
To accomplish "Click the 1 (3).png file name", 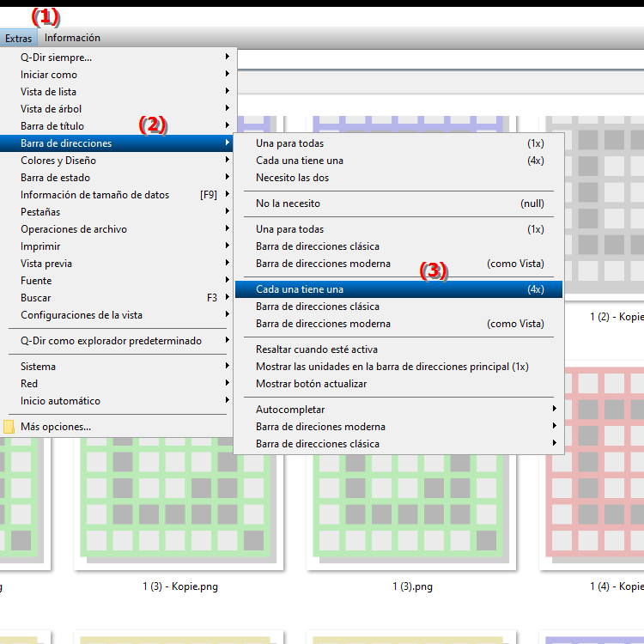I will pyautogui.click(x=412, y=586).
